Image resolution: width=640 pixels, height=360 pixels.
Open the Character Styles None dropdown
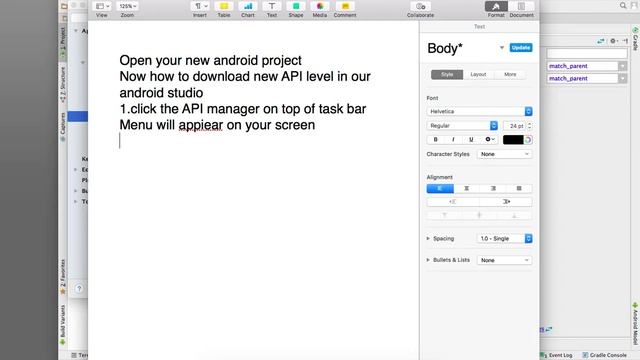[x=504, y=154]
